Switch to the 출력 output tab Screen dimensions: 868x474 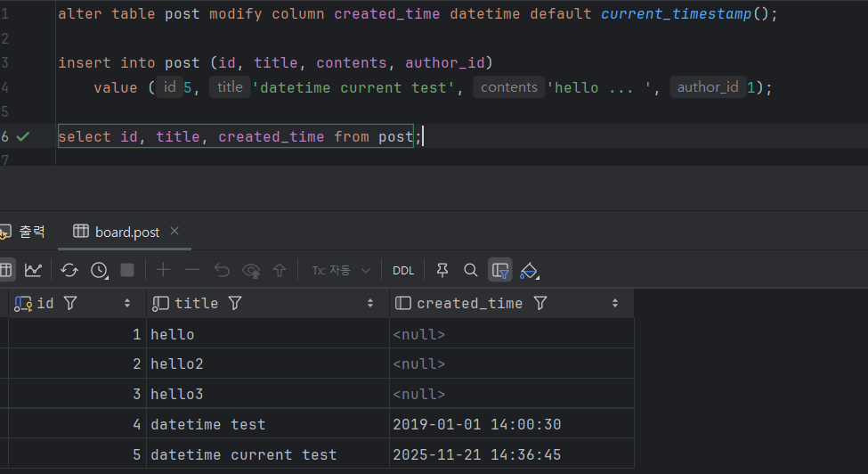[22, 232]
